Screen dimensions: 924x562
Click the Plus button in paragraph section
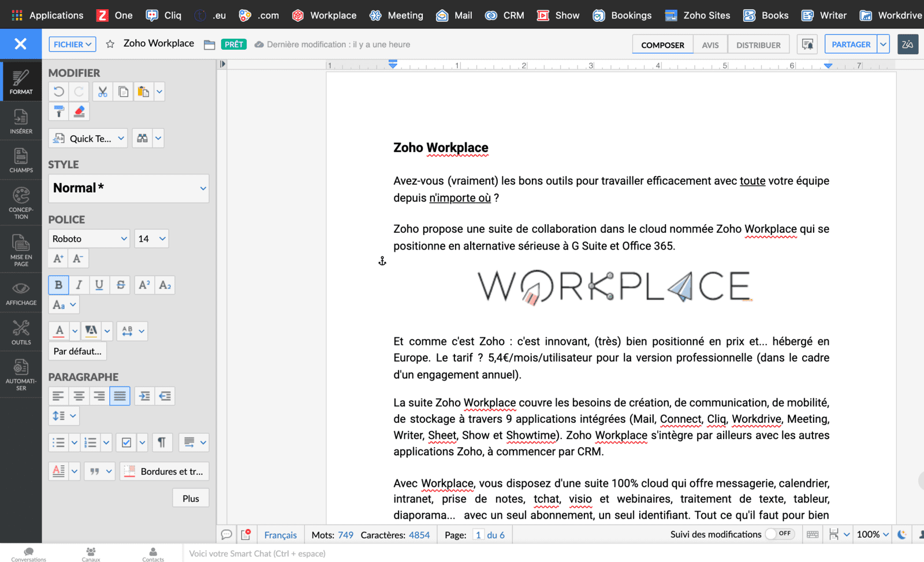[x=191, y=498]
